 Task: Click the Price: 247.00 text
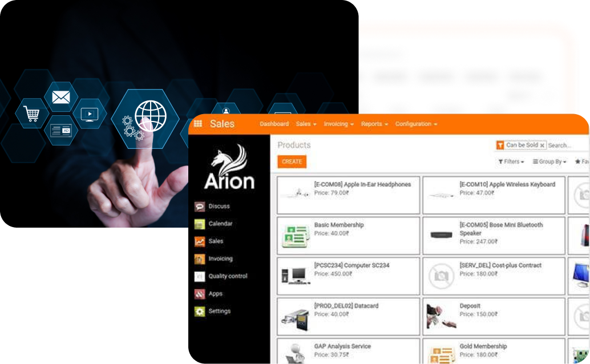click(478, 242)
